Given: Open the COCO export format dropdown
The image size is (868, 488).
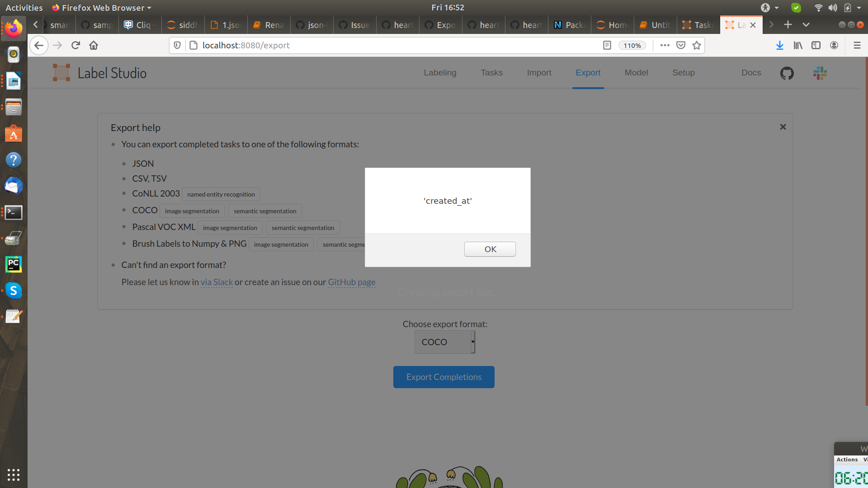Looking at the screenshot, I should coord(444,342).
